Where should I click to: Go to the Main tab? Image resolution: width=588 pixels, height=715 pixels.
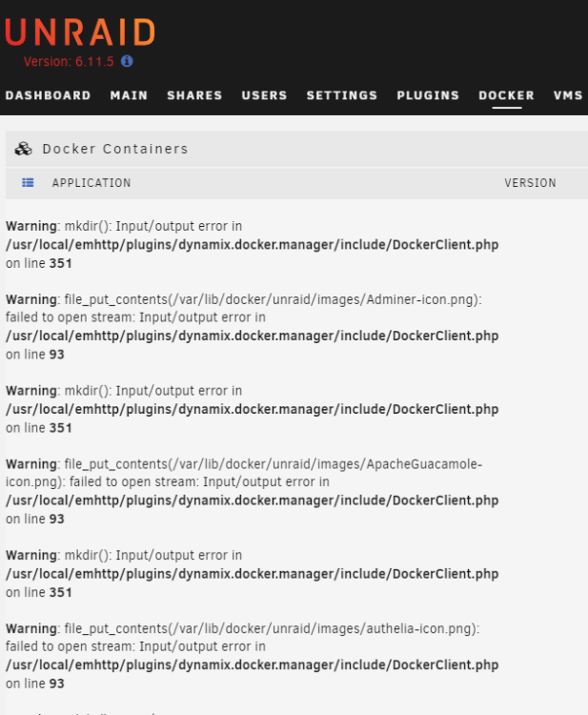[x=129, y=95]
